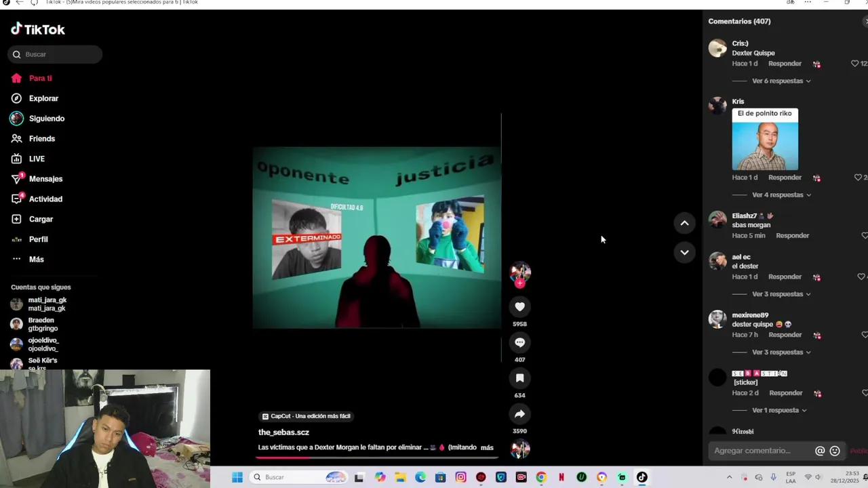
Task: Mention someone with @ icon
Action: pos(820,451)
